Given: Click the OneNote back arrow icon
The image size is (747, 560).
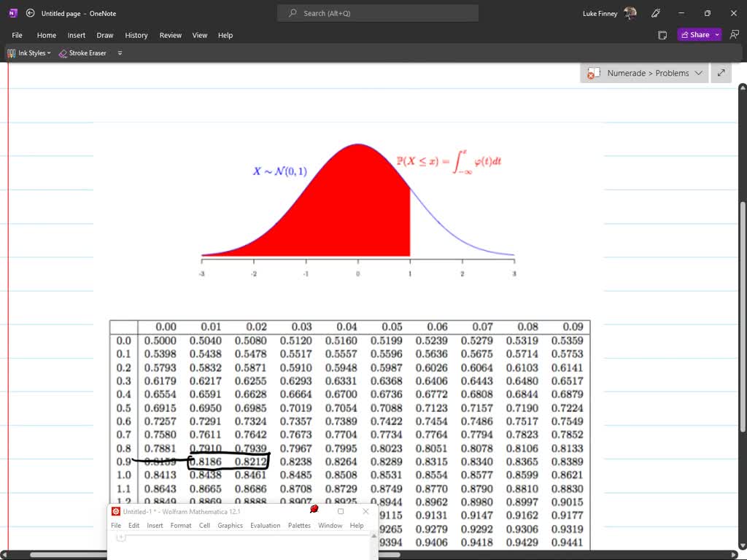Looking at the screenshot, I should point(30,13).
